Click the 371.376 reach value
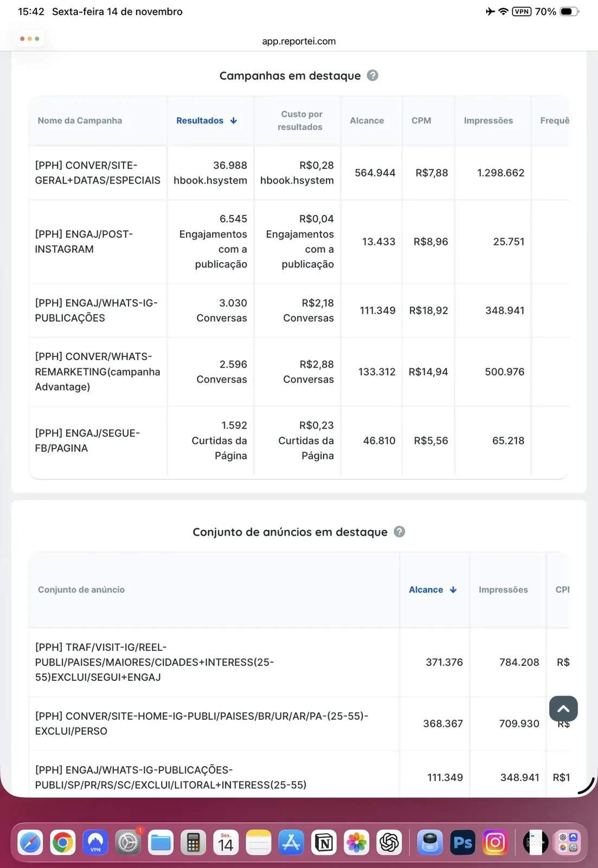This screenshot has width=598, height=868. click(x=444, y=662)
